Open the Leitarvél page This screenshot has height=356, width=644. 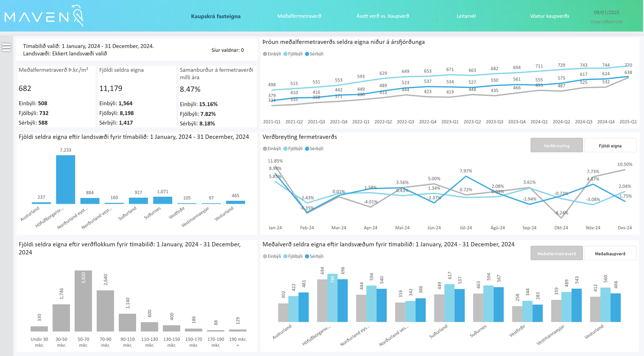coord(466,16)
